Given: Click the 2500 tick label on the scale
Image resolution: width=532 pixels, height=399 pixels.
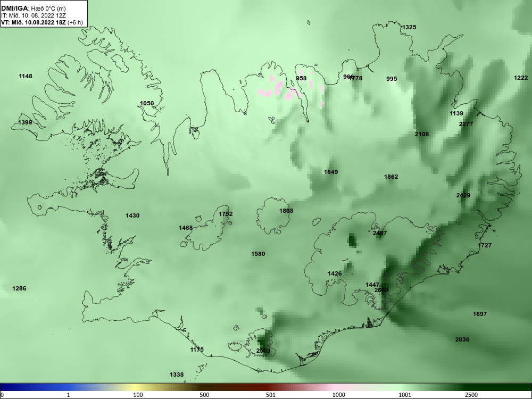Looking at the screenshot, I should 471,395.
